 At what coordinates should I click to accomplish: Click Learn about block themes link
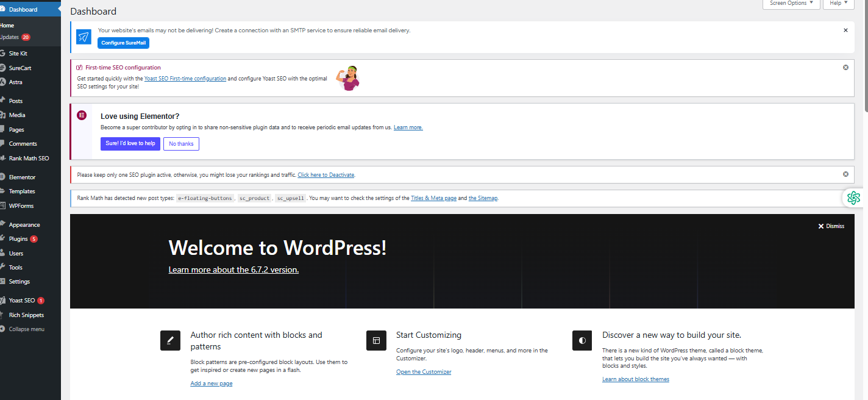(636, 379)
